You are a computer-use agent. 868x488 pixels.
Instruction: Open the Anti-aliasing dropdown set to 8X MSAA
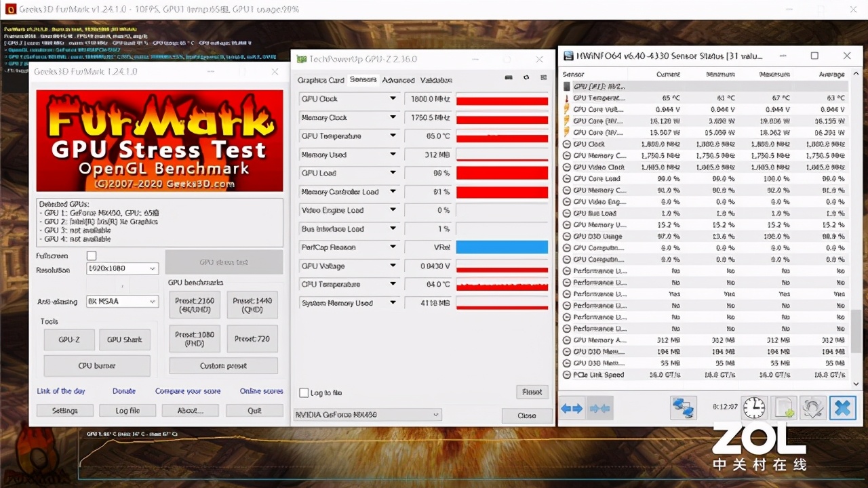pos(122,301)
